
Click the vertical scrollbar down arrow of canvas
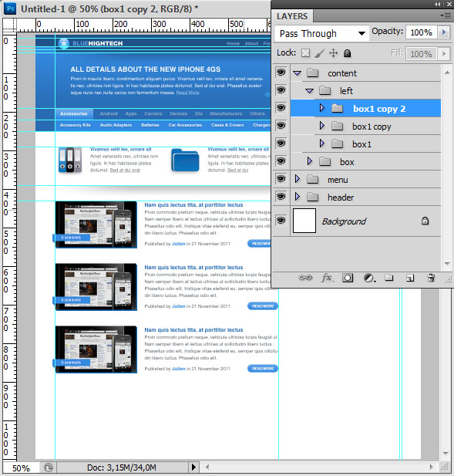(x=446, y=454)
